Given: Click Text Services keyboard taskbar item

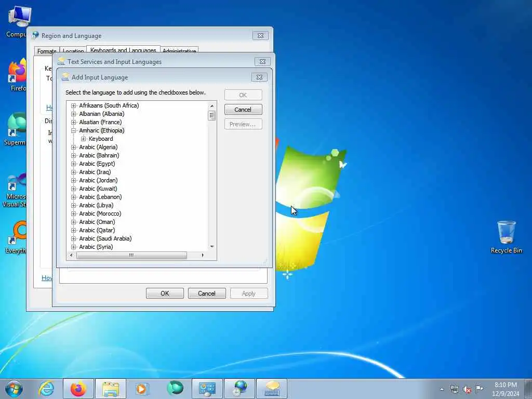Looking at the screenshot, I should [272, 389].
